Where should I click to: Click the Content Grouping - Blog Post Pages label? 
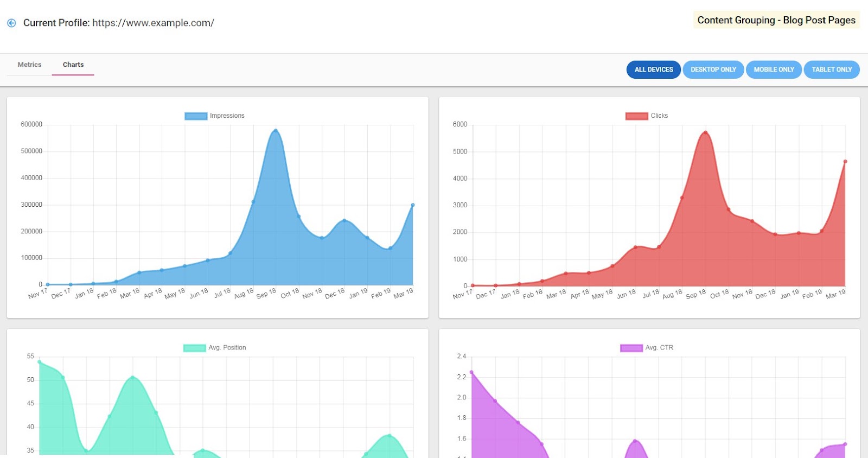pos(776,20)
